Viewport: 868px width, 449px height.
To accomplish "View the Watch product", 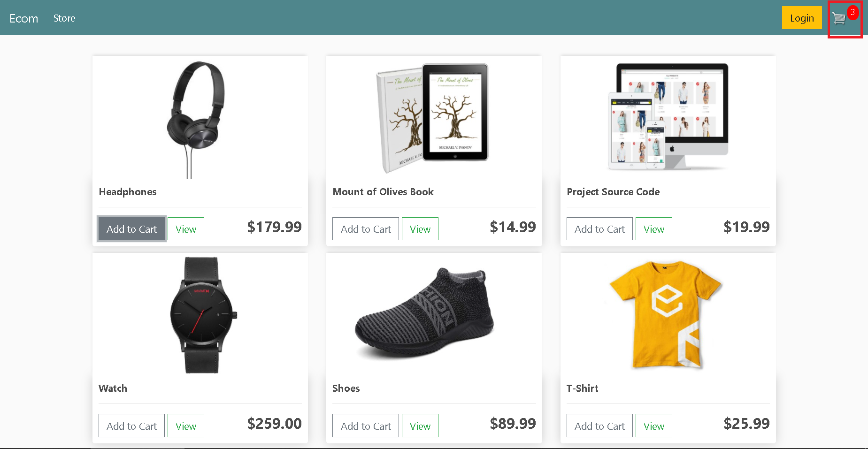I will (186, 426).
